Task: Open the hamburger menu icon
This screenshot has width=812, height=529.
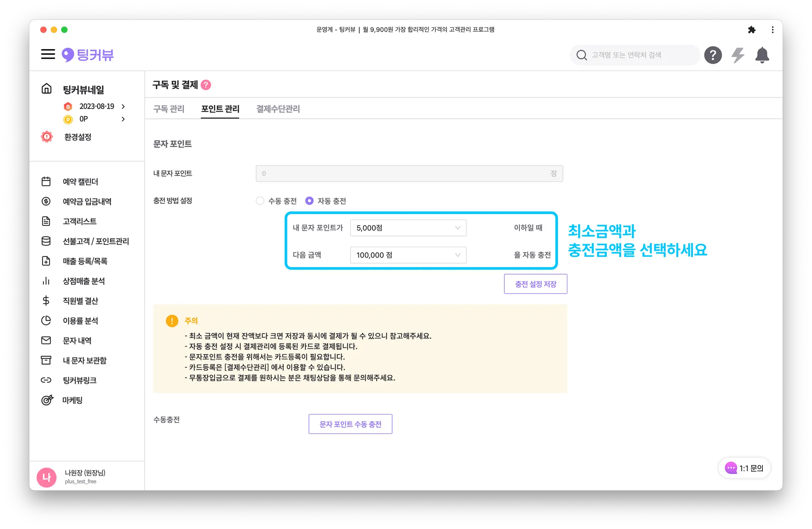Action: click(48, 54)
